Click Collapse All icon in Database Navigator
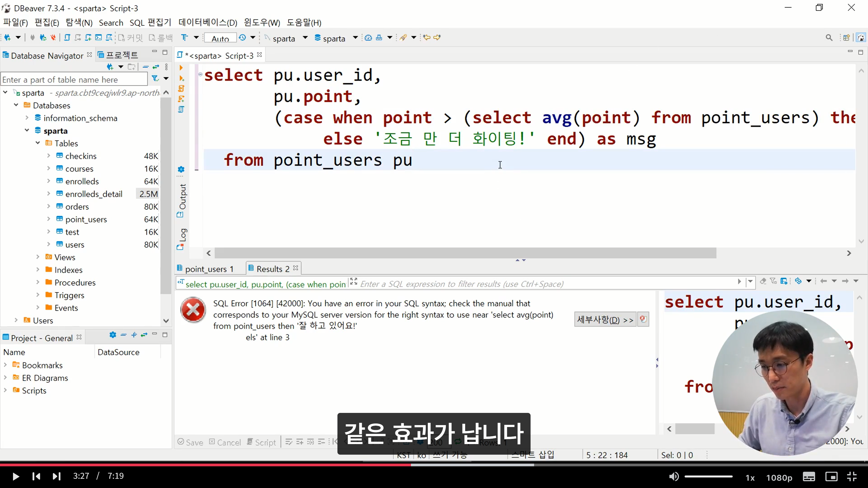This screenshot has height=488, width=868. pos(146,67)
